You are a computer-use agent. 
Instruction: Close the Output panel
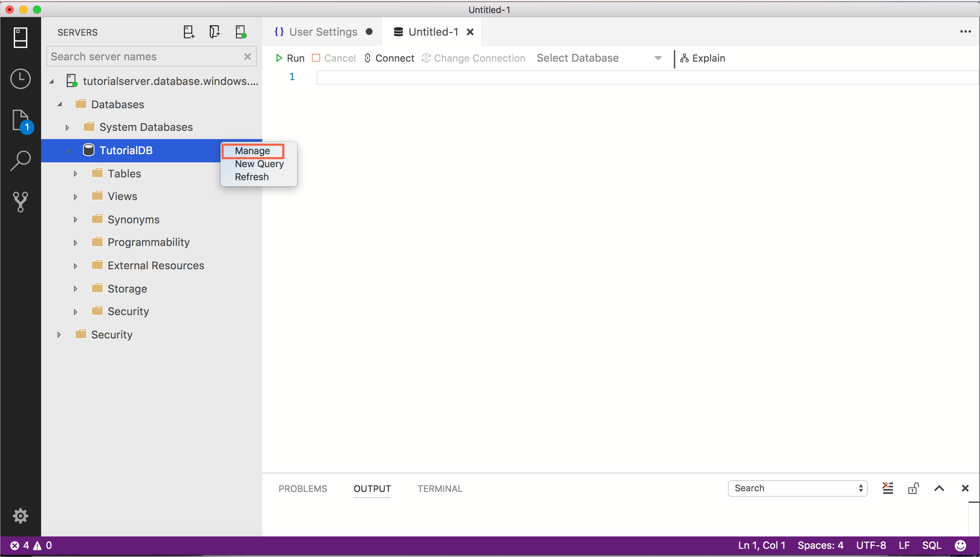(x=965, y=488)
